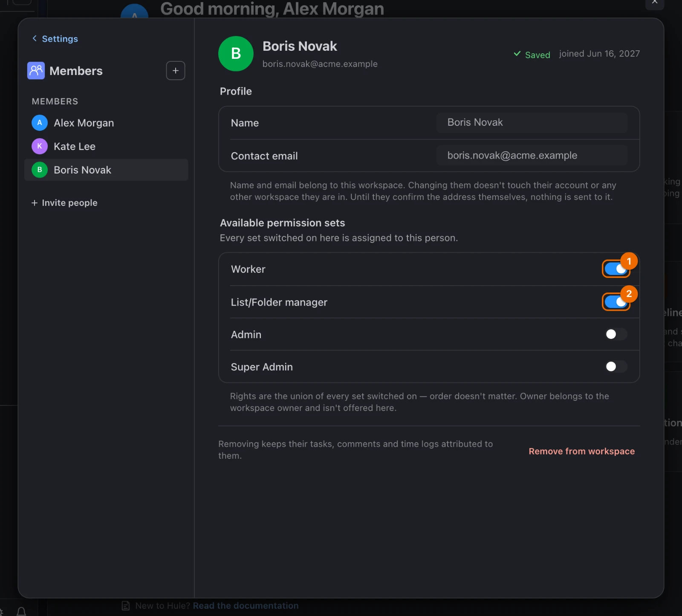Screen dimensions: 682x616
Task: Click Remove from workspace
Action: [581, 451]
